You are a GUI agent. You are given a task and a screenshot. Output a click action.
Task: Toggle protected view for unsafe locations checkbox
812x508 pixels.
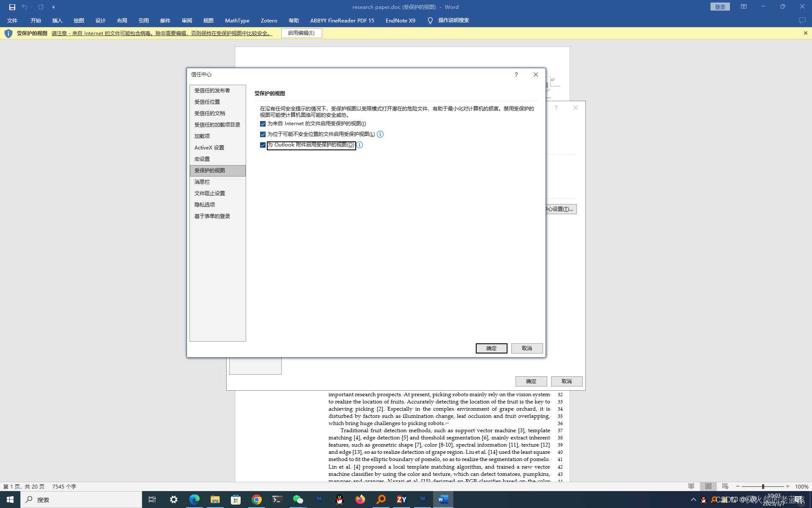pos(263,134)
